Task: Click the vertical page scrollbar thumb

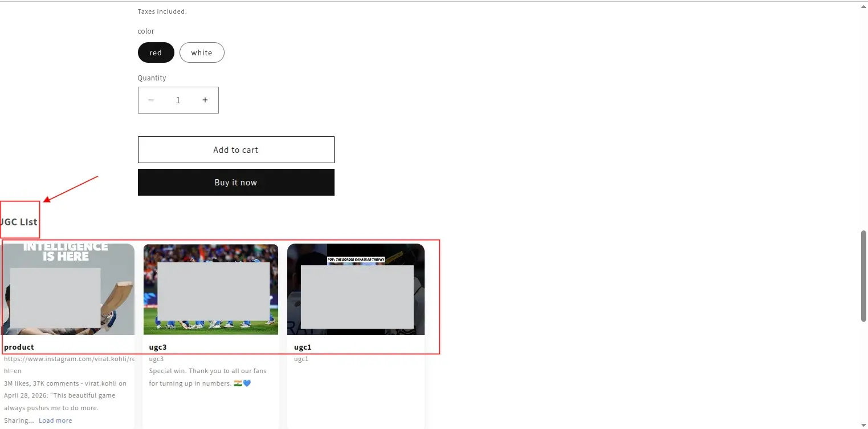Action: pos(863,276)
